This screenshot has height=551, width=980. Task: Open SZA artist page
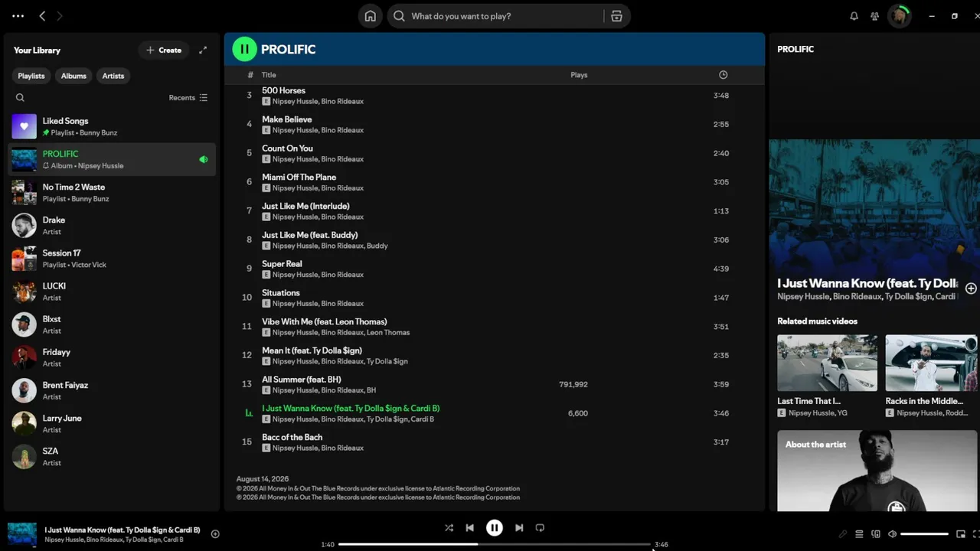click(x=112, y=456)
